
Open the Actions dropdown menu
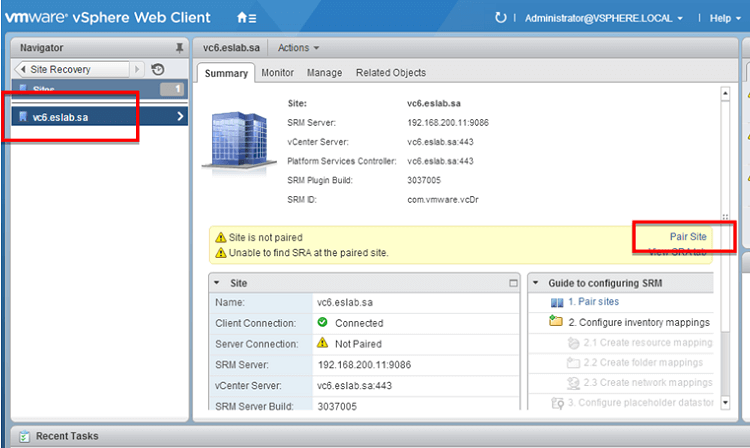point(298,47)
